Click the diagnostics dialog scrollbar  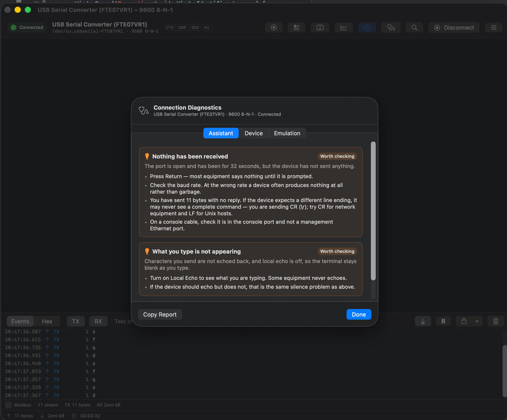tap(373, 211)
